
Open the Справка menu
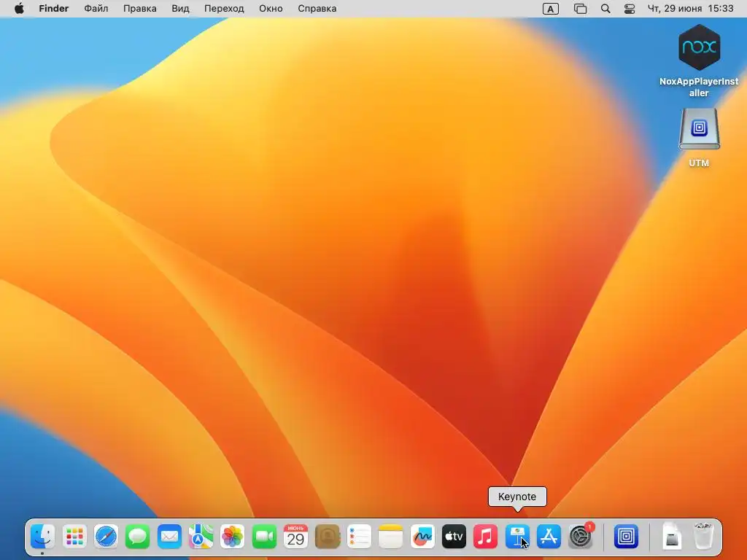(317, 9)
